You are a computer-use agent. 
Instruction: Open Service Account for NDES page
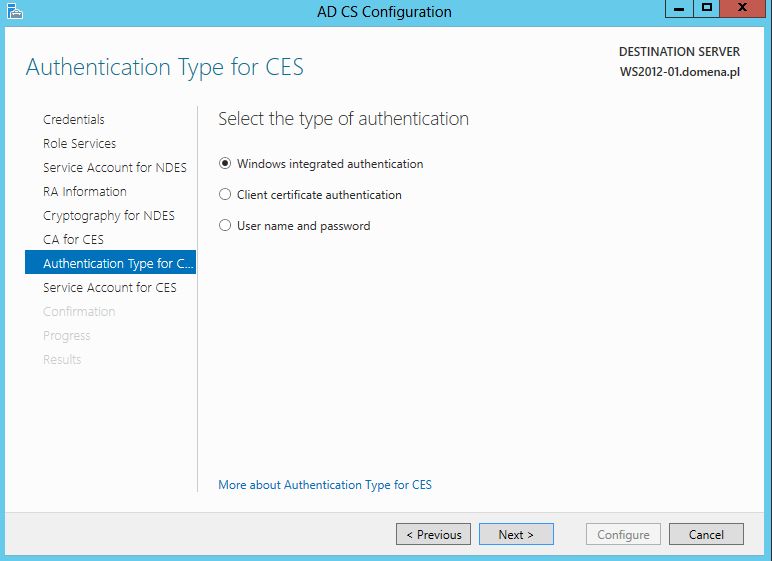point(115,167)
